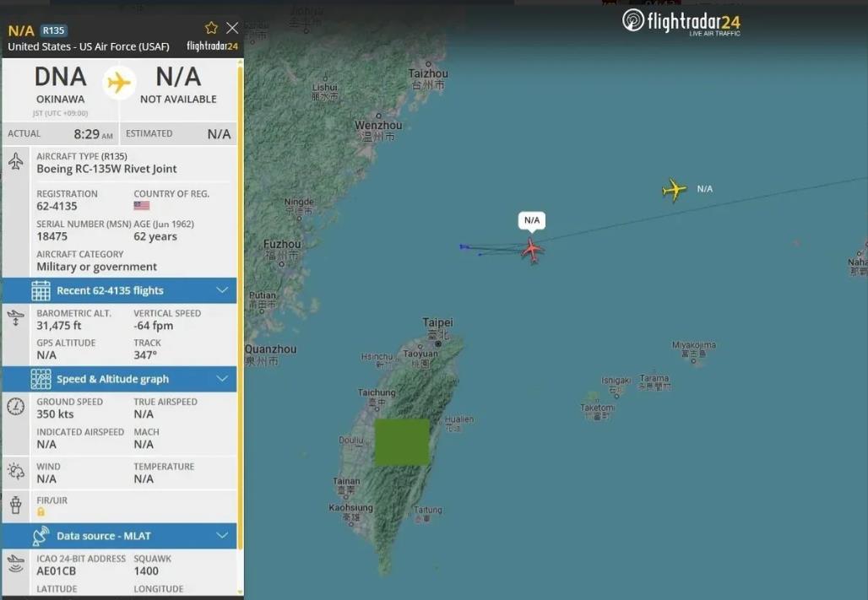Click the satellite dish data source icon
The height and width of the screenshot is (600, 868).
click(41, 536)
